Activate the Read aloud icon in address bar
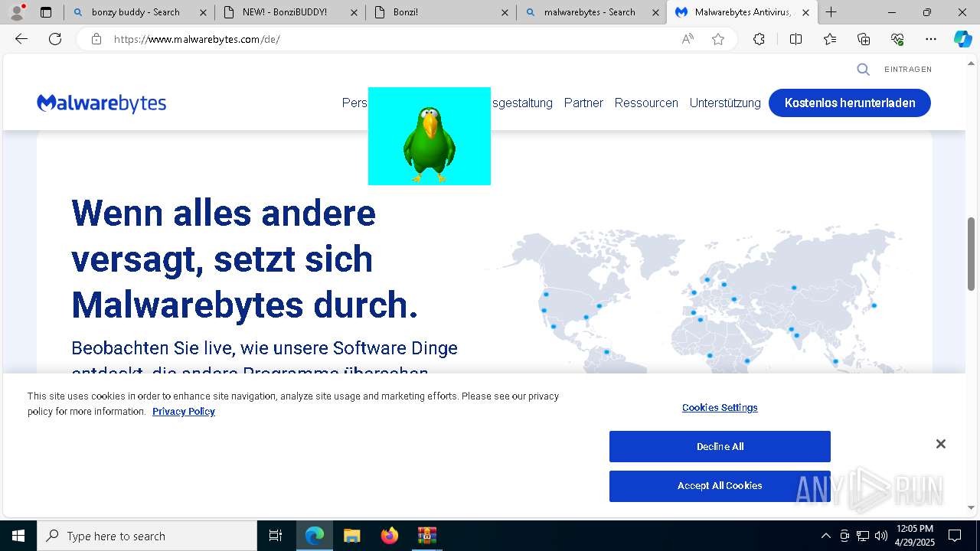The width and height of the screenshot is (980, 551). (x=688, y=39)
